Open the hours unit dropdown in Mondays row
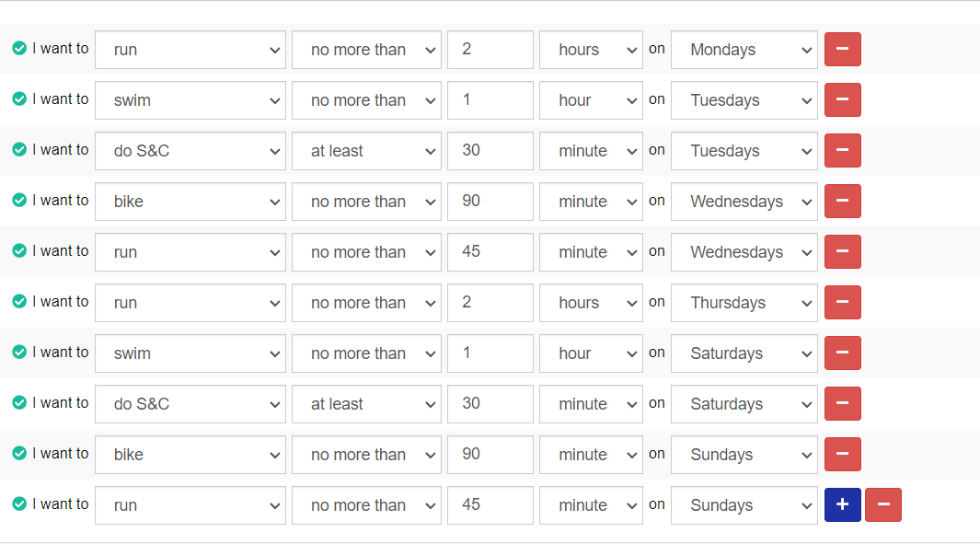 [592, 50]
